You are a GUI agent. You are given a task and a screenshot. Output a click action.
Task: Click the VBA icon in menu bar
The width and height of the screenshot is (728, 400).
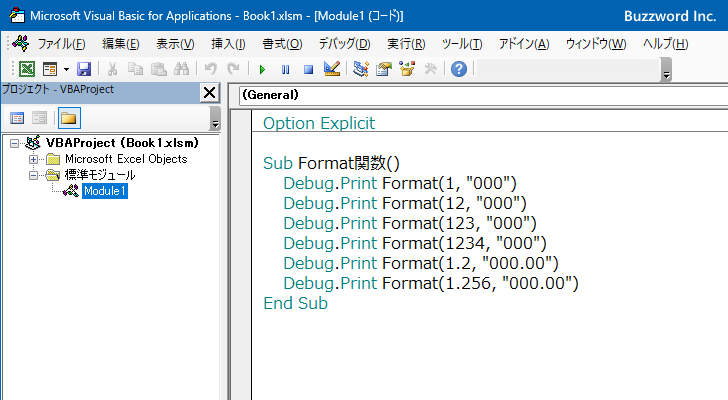pyautogui.click(x=21, y=44)
